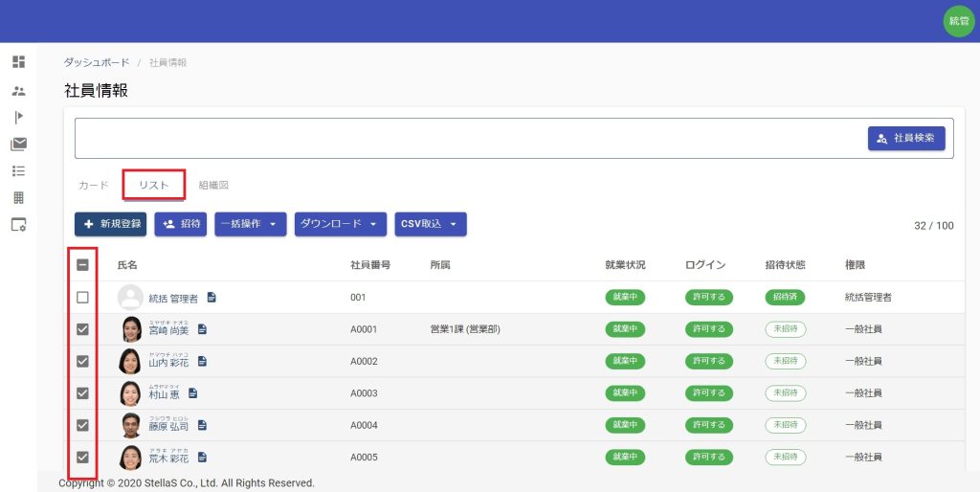Check the 統括 管理者 row checkbox
This screenshot has width=980, height=492.
[82, 298]
